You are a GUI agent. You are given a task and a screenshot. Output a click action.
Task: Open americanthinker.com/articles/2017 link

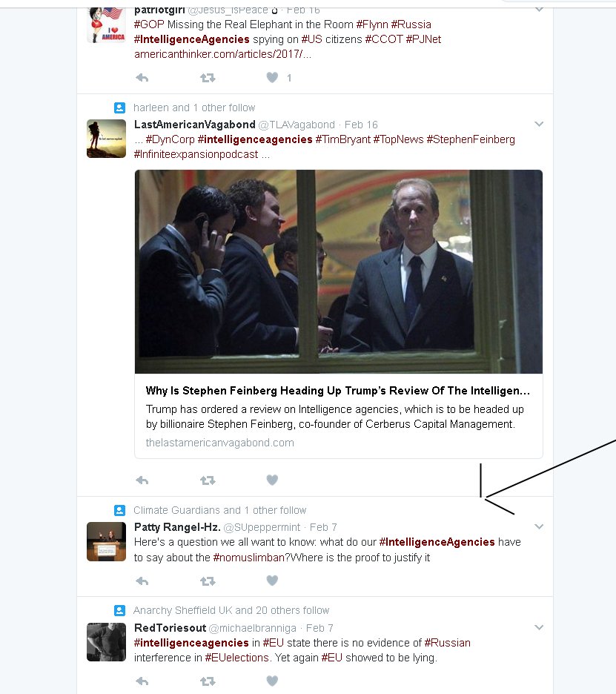[222, 54]
